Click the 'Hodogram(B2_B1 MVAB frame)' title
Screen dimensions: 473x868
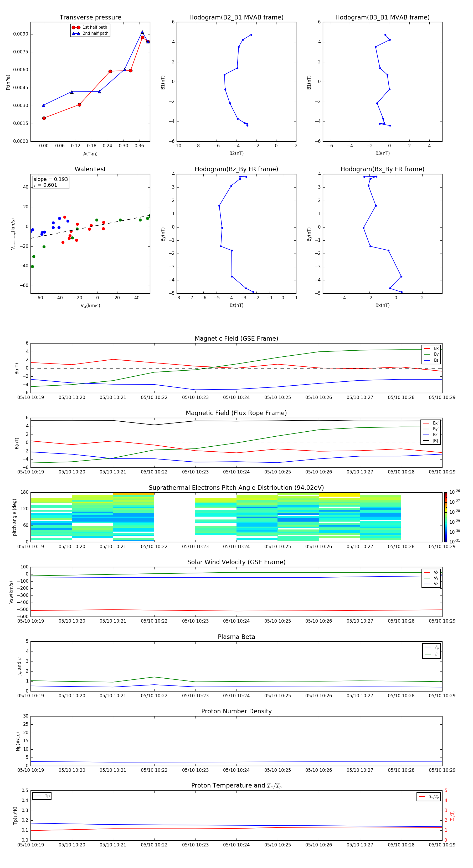(236, 18)
